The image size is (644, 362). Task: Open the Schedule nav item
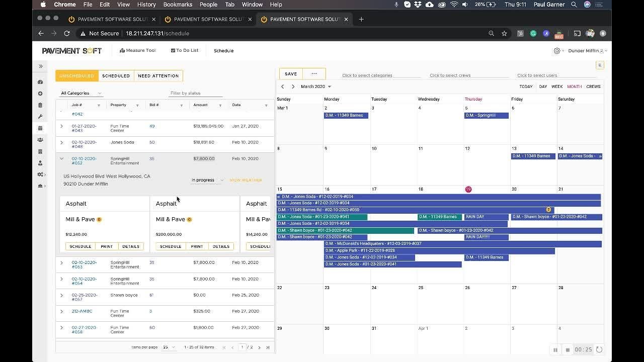click(x=223, y=51)
